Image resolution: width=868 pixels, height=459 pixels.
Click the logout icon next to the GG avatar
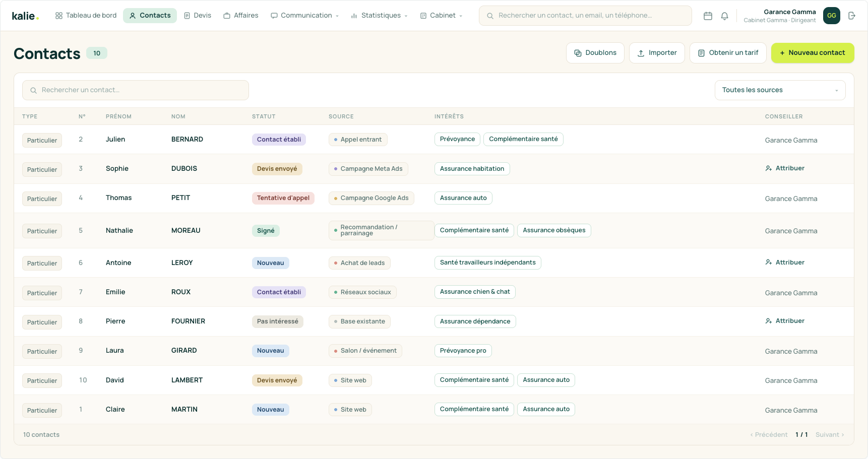coord(852,16)
